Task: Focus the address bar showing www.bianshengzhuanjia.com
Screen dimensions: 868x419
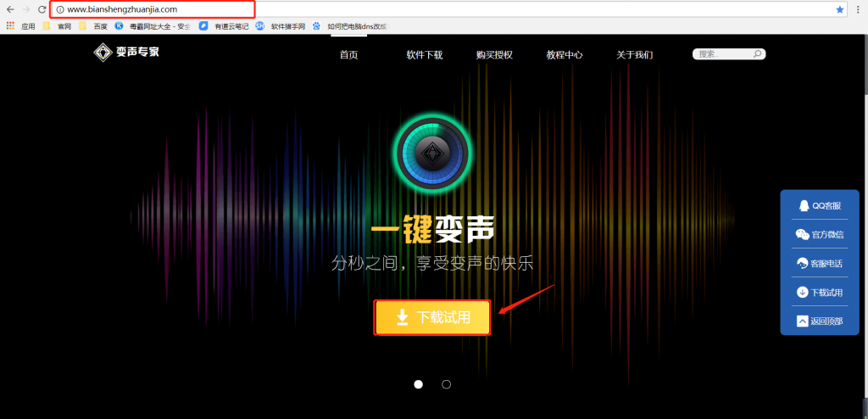Action: (x=448, y=9)
